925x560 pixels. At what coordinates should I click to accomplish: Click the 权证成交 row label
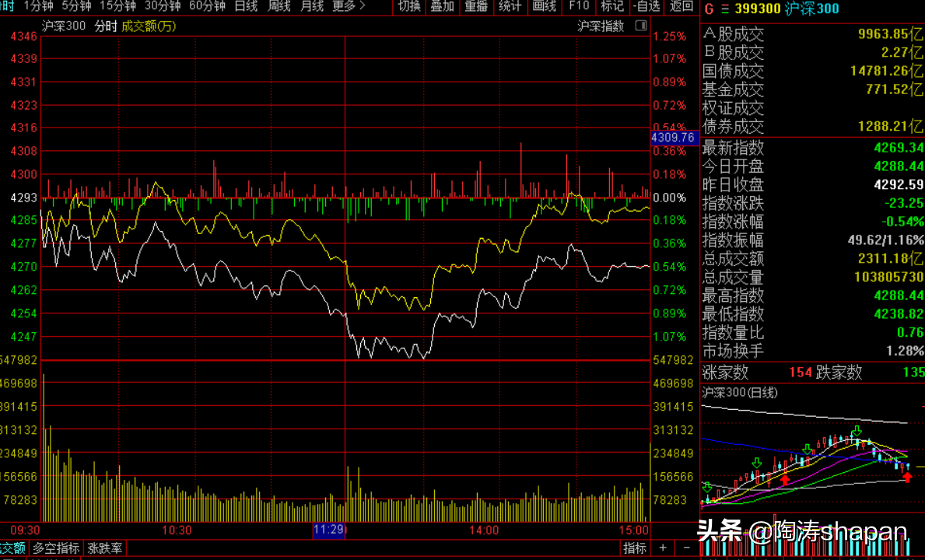(733, 108)
